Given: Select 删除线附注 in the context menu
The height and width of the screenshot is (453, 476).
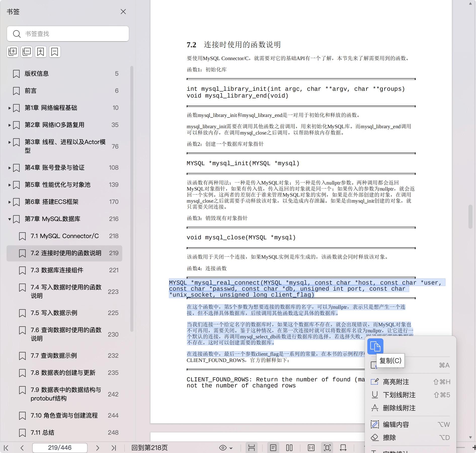Looking at the screenshot, I should tap(399, 408).
